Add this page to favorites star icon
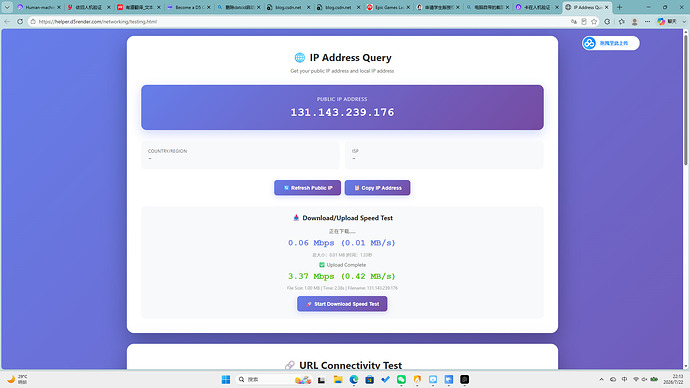This screenshot has width=690, height=388. pyautogui.click(x=594, y=21)
